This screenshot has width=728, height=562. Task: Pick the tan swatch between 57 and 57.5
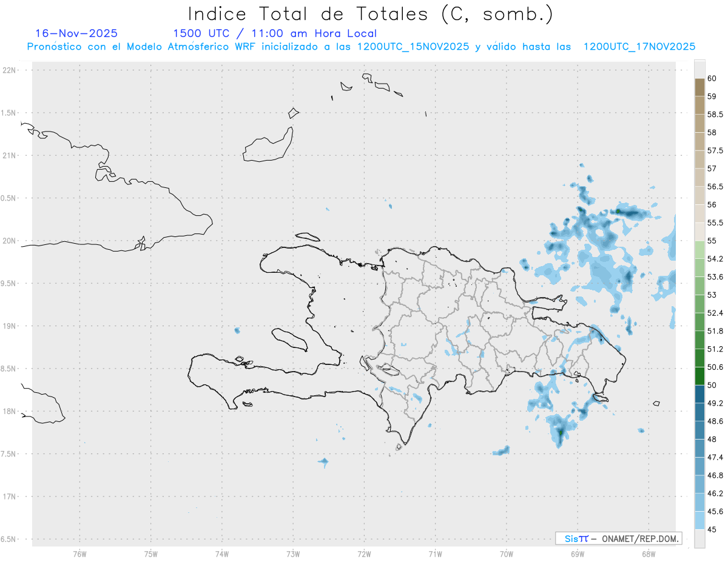[x=699, y=159]
